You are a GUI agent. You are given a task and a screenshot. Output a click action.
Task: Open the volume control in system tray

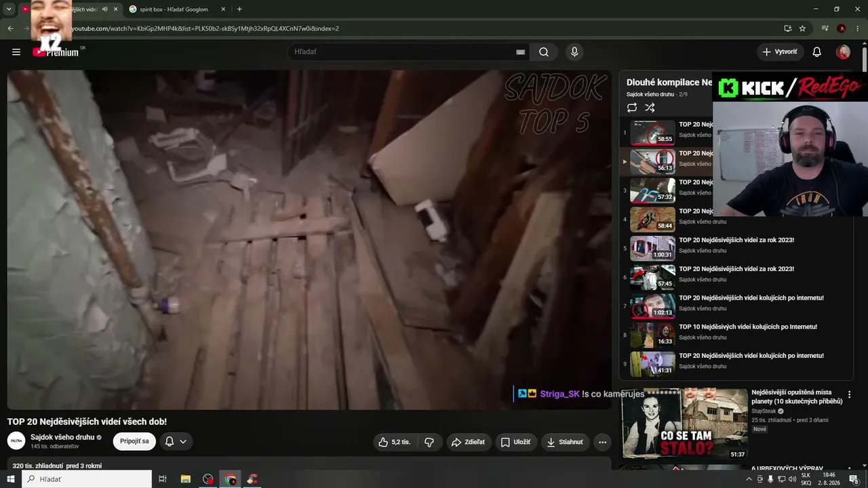[x=792, y=479]
